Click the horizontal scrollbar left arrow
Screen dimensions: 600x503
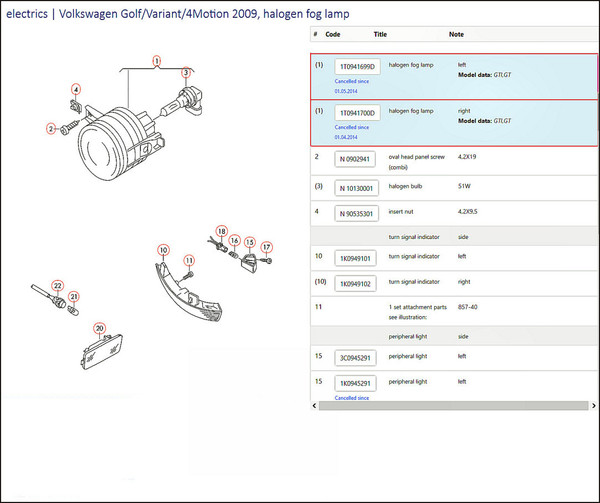(x=316, y=404)
